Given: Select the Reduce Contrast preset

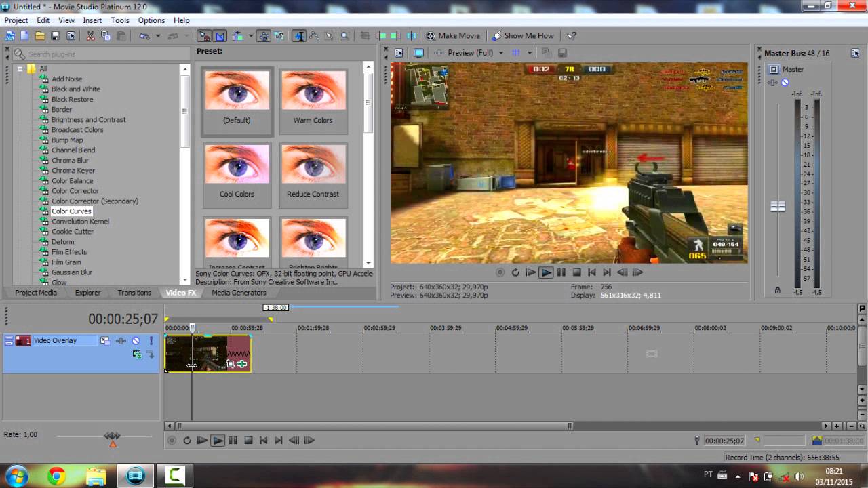Looking at the screenshot, I should 313,174.
